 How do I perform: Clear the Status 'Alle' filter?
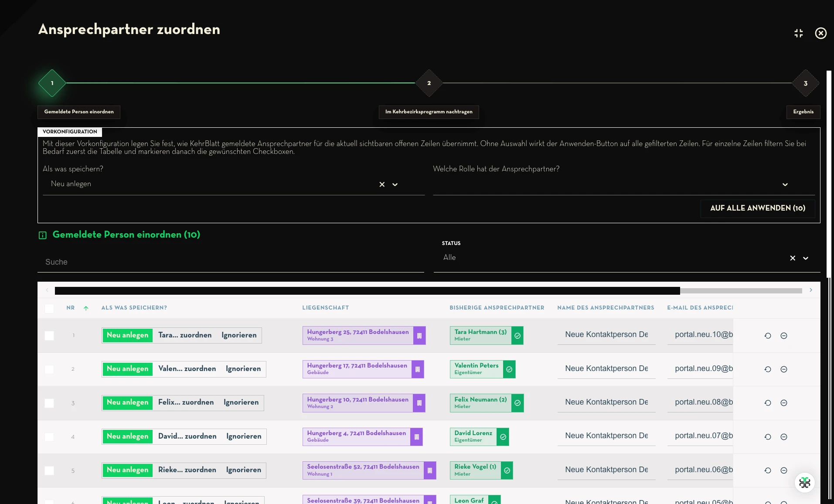tap(793, 258)
